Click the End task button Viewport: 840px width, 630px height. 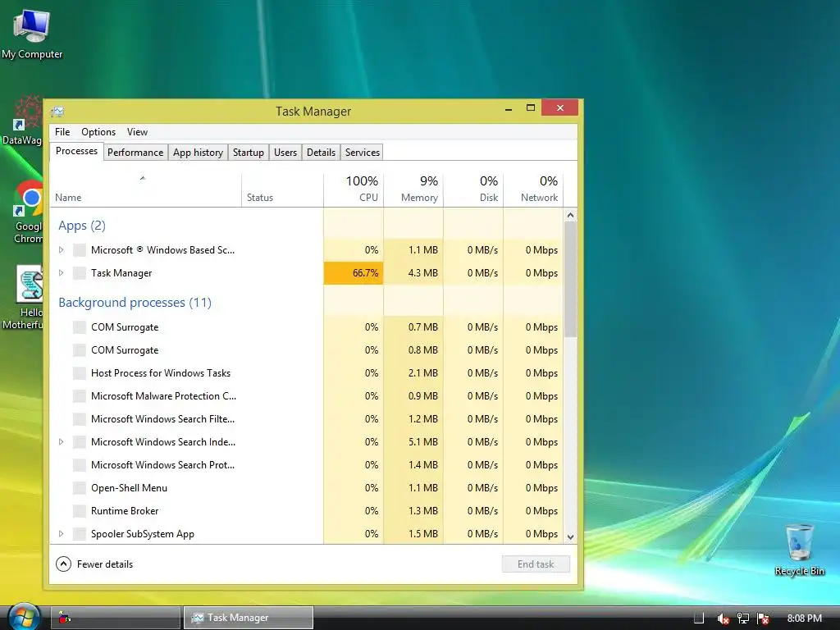(x=536, y=564)
